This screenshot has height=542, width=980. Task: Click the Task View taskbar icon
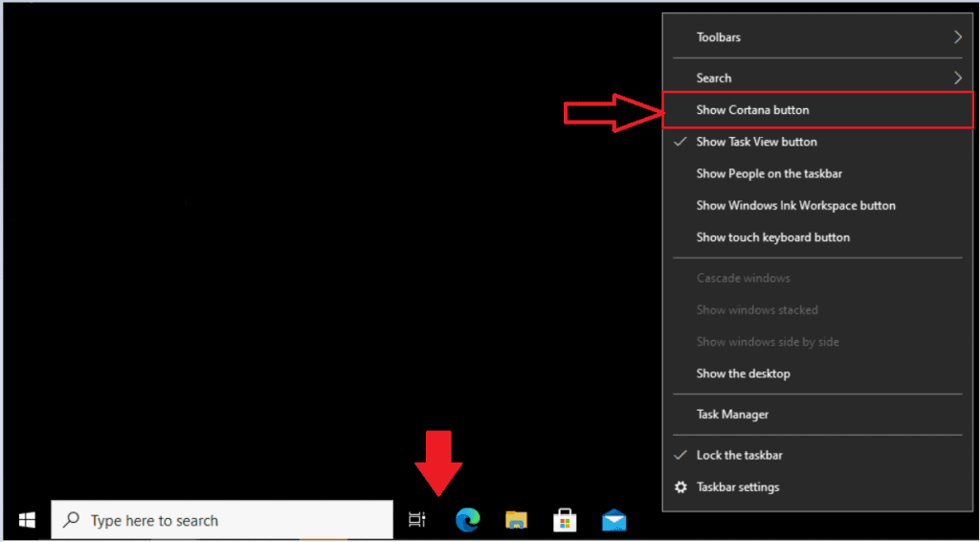coord(416,520)
